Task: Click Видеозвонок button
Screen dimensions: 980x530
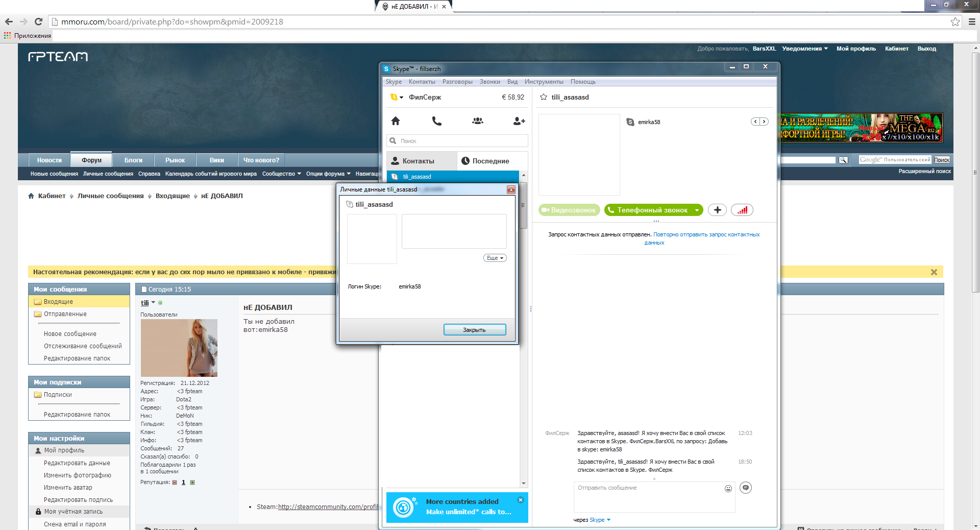Action: tap(569, 210)
